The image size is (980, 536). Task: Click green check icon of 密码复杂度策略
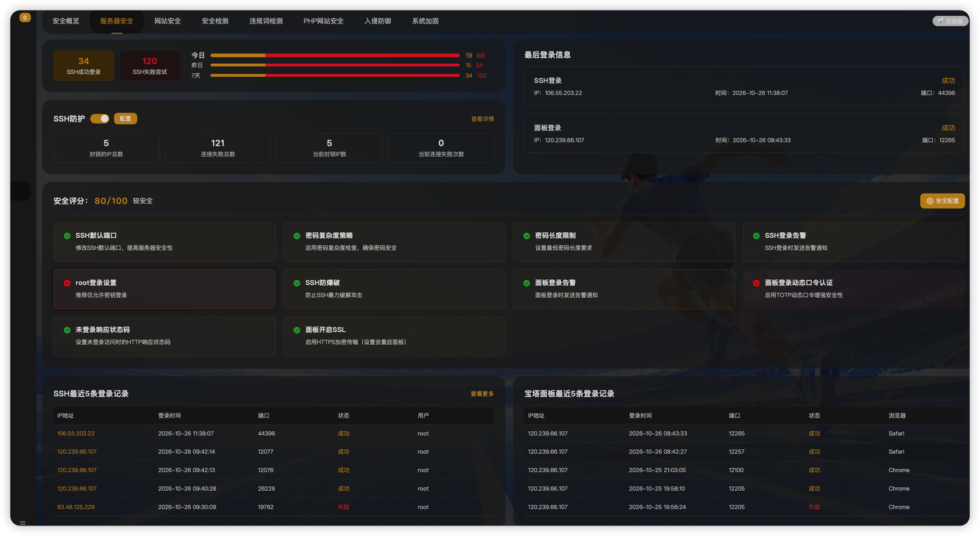coord(297,236)
